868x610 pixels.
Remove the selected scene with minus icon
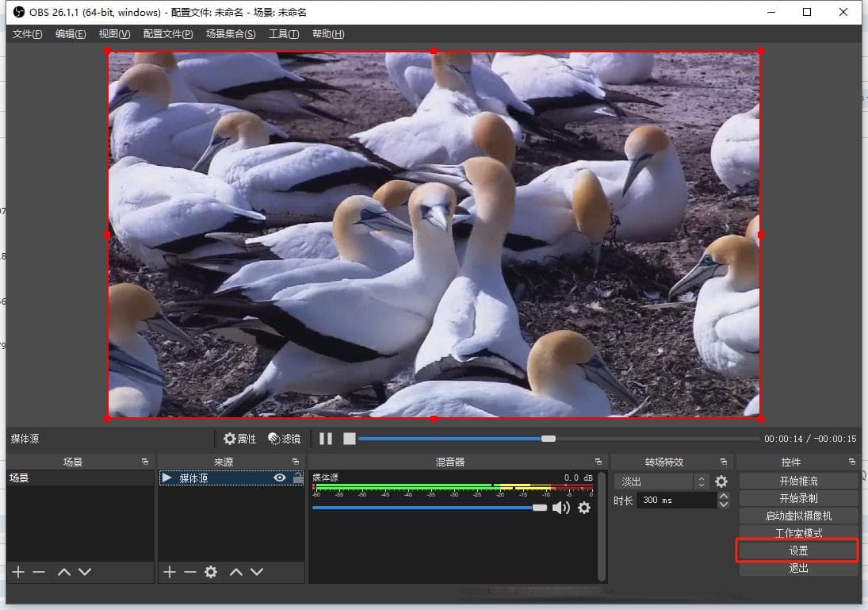tap(39, 572)
